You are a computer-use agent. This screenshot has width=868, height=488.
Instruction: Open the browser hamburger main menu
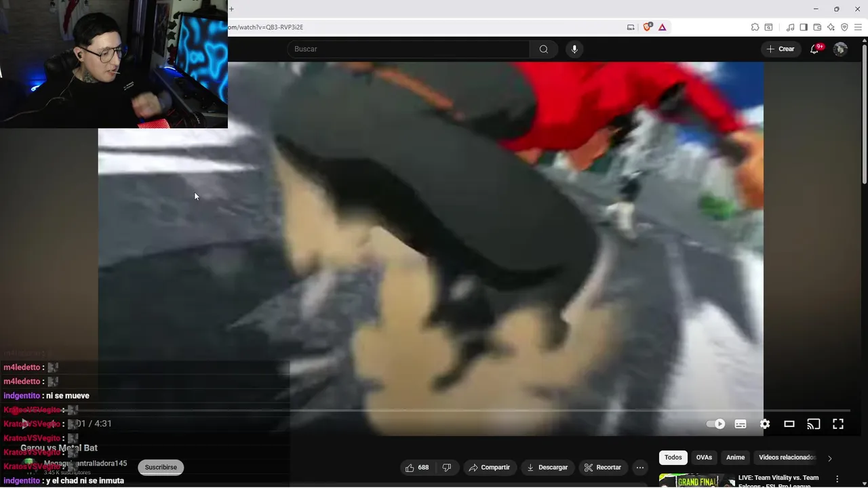[858, 27]
